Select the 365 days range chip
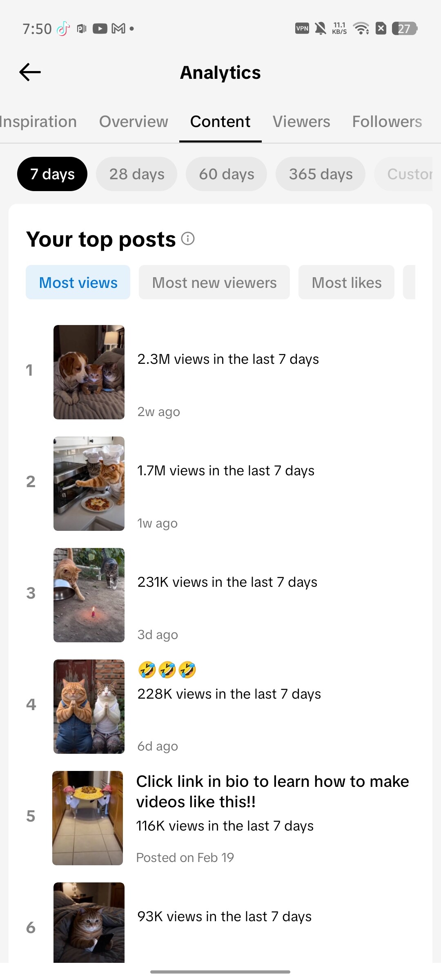The image size is (441, 980). click(x=321, y=174)
